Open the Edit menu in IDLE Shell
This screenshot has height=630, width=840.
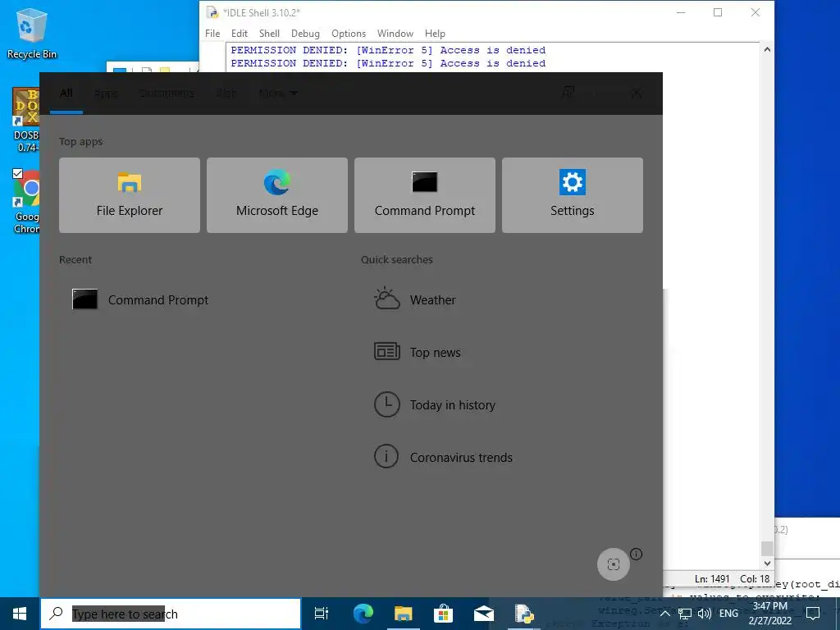point(239,33)
